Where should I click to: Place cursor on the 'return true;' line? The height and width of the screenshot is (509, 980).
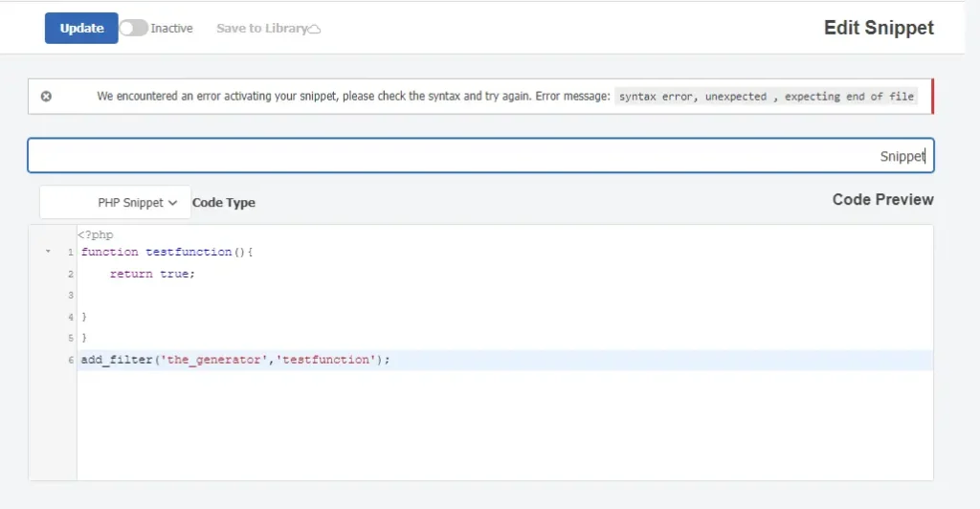[x=152, y=274]
